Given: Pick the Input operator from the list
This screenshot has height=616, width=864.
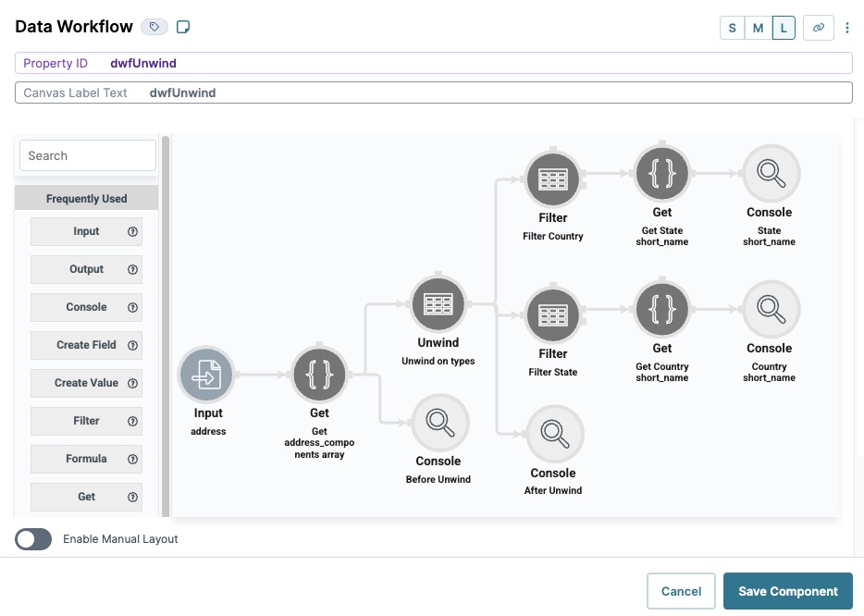Looking at the screenshot, I should tap(87, 231).
